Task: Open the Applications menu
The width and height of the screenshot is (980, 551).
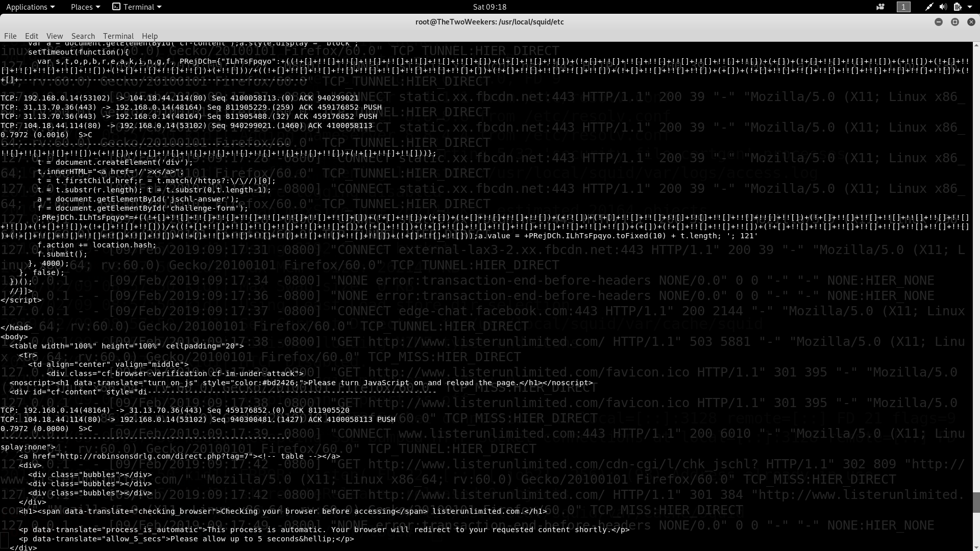Action: coord(30,7)
